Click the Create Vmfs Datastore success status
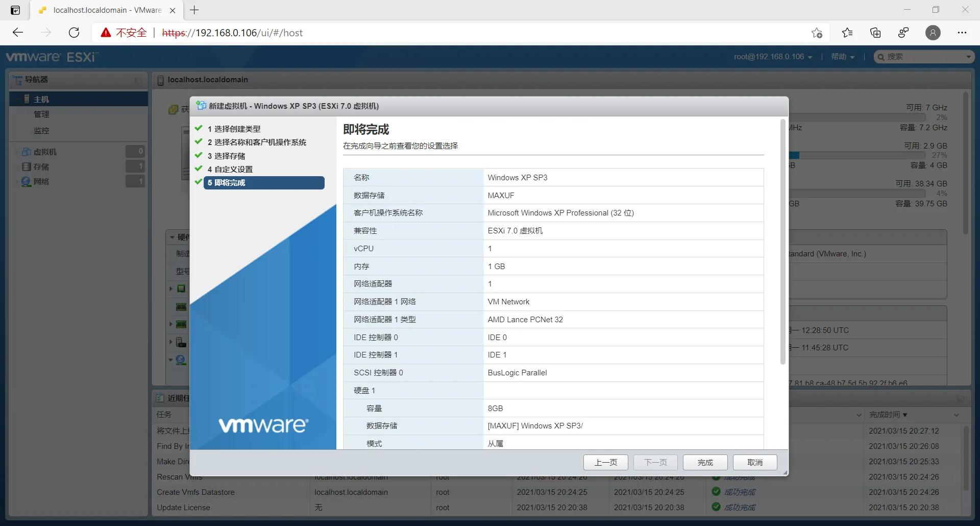This screenshot has width=980, height=526. 733,492
